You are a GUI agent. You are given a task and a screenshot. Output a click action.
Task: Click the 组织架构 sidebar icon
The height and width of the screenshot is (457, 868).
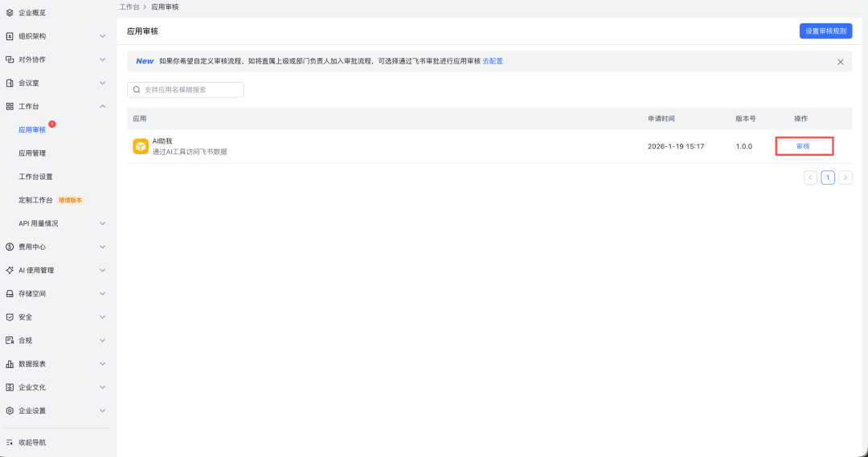(10, 36)
